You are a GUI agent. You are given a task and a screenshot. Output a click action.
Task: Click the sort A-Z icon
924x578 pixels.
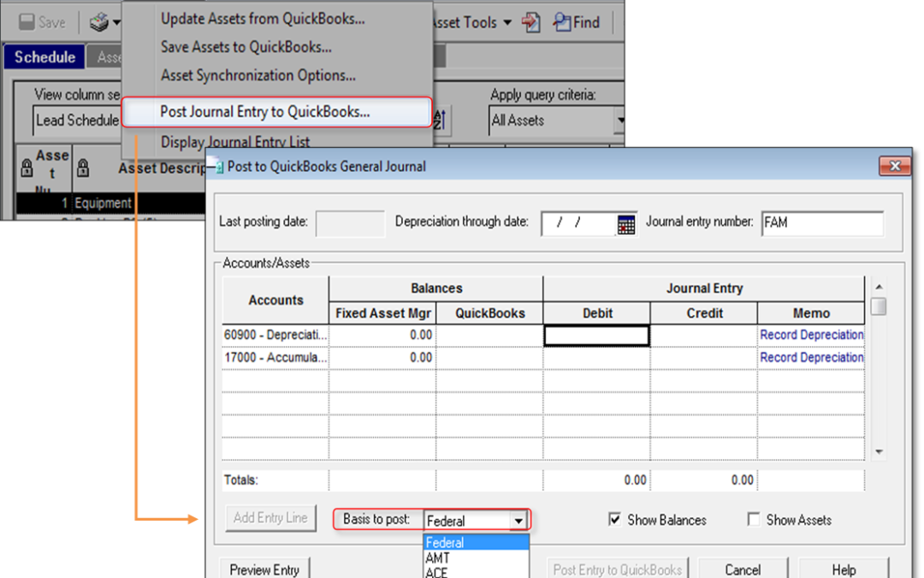(441, 119)
